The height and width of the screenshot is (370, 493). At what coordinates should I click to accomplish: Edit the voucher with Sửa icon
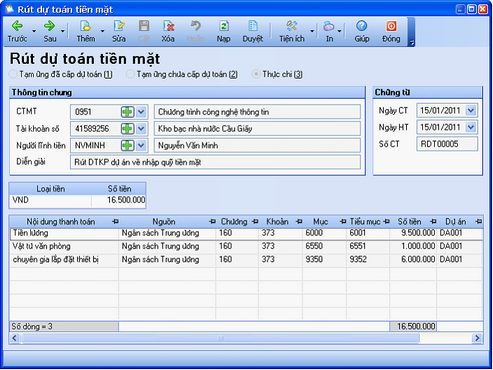point(119,26)
